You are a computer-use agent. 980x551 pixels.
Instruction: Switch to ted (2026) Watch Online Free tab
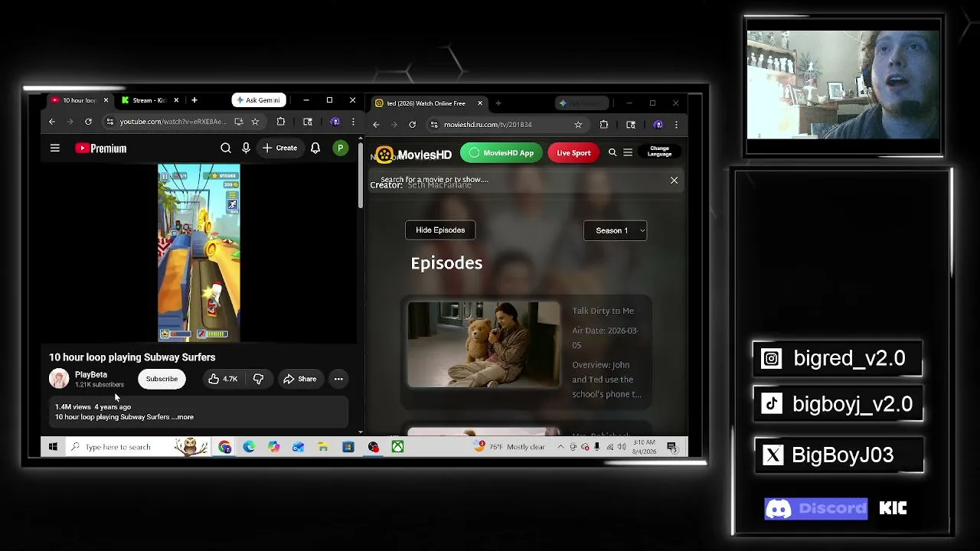(x=426, y=103)
